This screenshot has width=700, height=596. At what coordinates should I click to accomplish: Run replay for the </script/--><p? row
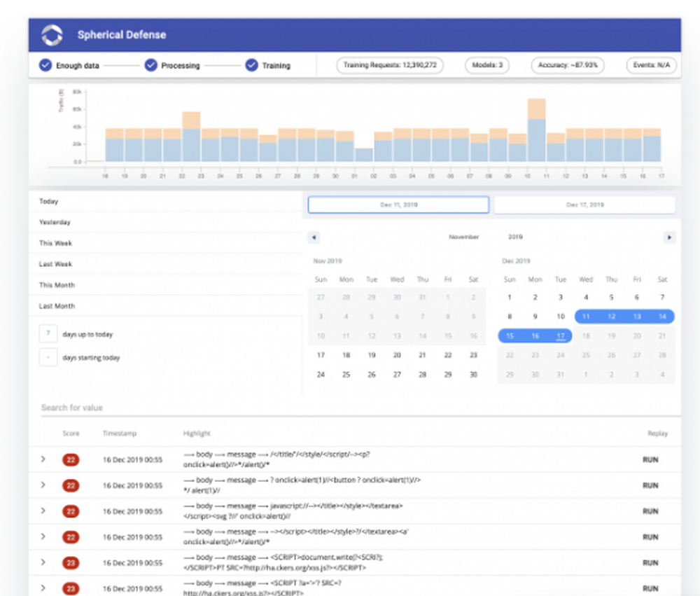(650, 459)
